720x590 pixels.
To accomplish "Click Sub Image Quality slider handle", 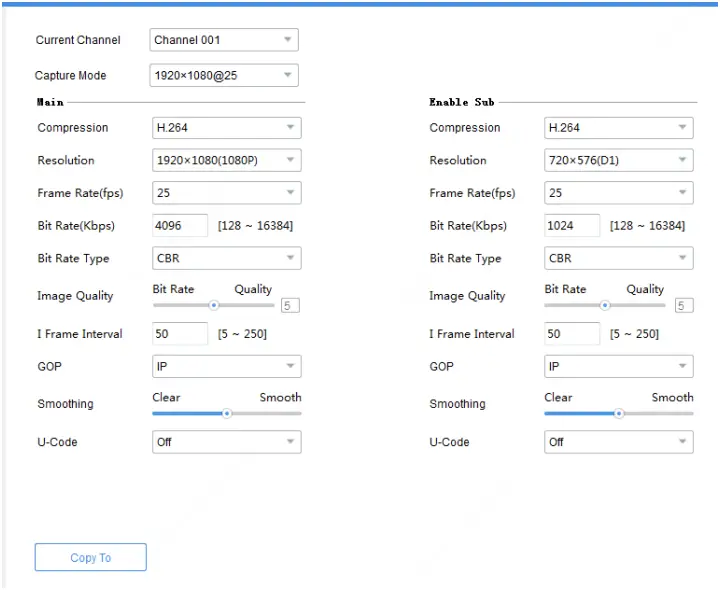I will 605,305.
